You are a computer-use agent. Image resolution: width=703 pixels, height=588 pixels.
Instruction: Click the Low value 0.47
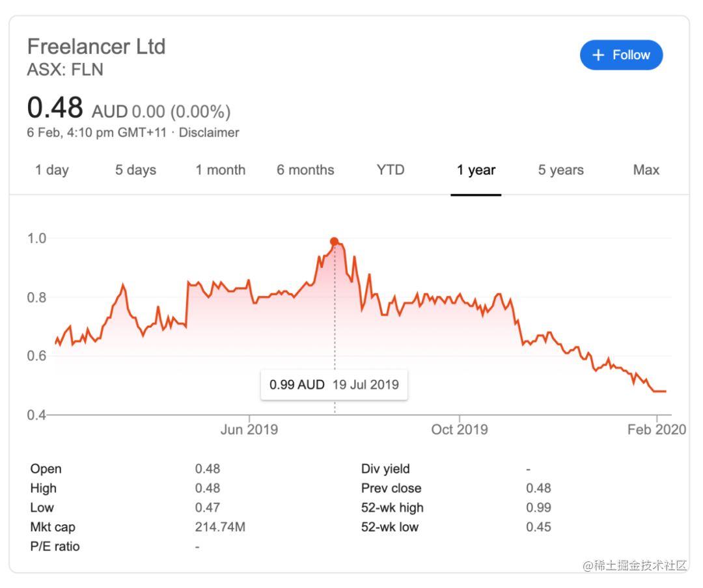[x=208, y=508]
